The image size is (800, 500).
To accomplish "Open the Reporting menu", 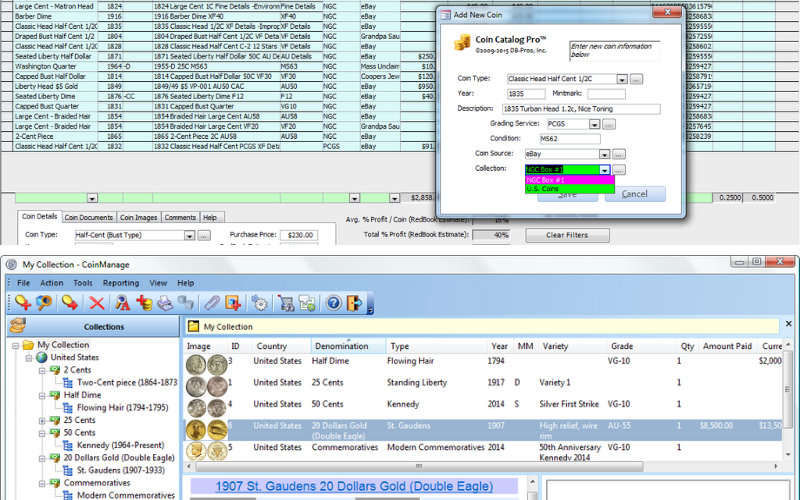I will [x=121, y=283].
